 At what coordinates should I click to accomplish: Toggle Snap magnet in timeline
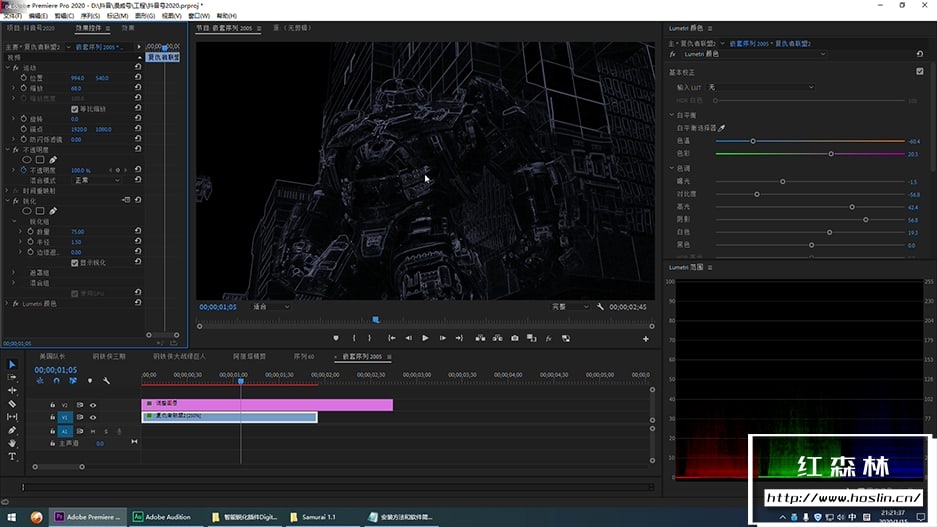pyautogui.click(x=56, y=381)
